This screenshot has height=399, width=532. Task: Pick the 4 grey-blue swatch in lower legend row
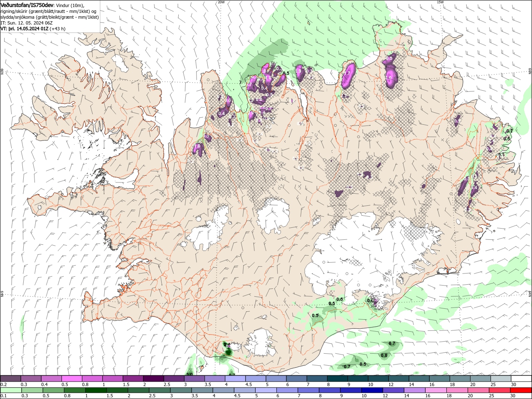(x=223, y=390)
